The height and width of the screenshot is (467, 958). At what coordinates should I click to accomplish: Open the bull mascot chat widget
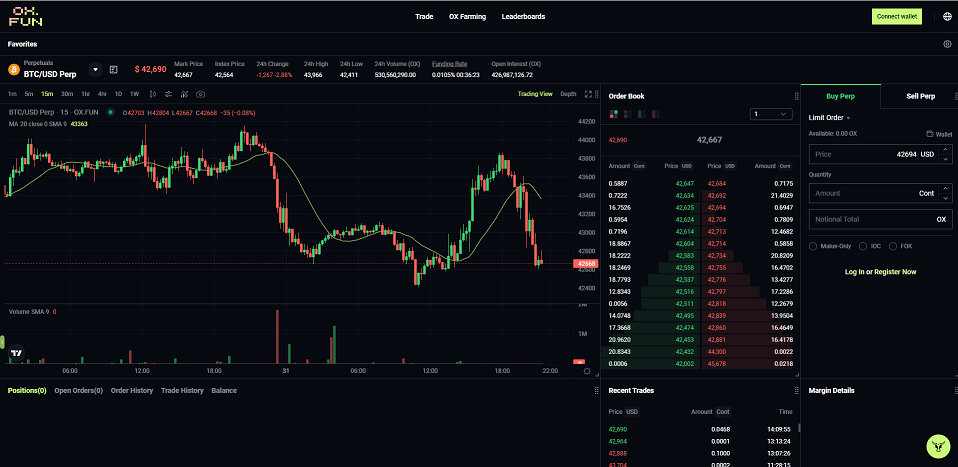[x=937, y=446]
